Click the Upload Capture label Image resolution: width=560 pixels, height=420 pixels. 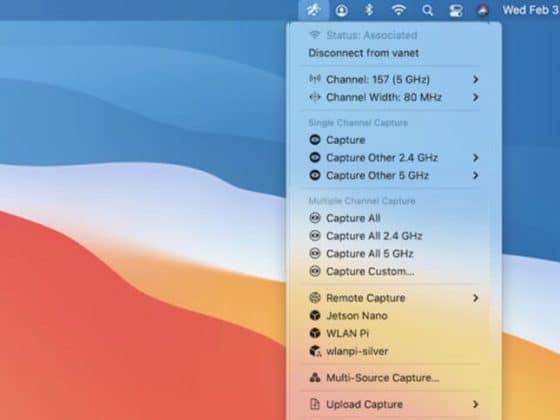point(364,404)
